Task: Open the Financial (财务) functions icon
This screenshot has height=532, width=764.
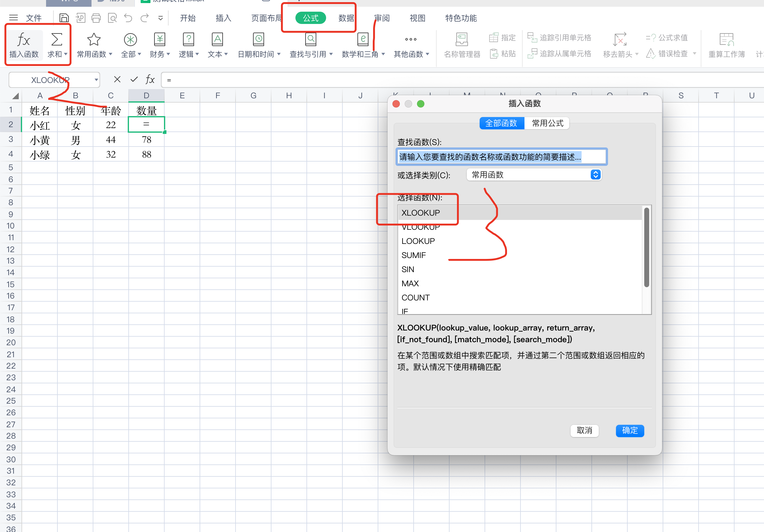Action: click(x=160, y=40)
